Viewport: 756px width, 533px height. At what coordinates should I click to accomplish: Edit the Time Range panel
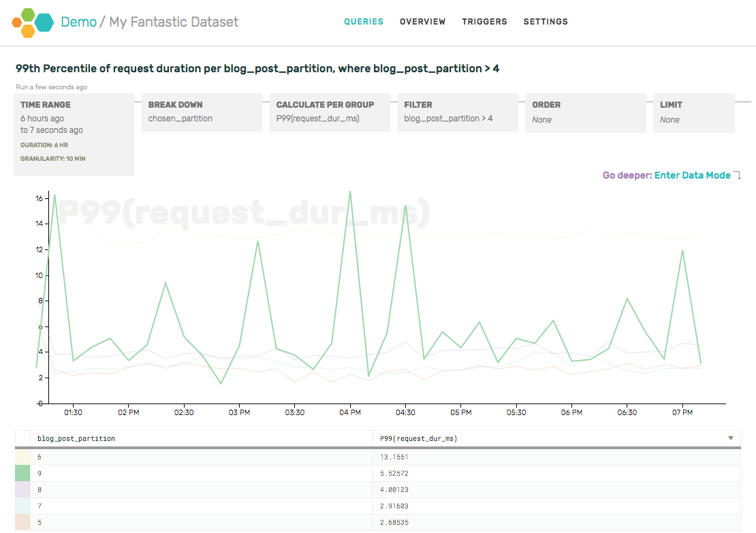74,134
